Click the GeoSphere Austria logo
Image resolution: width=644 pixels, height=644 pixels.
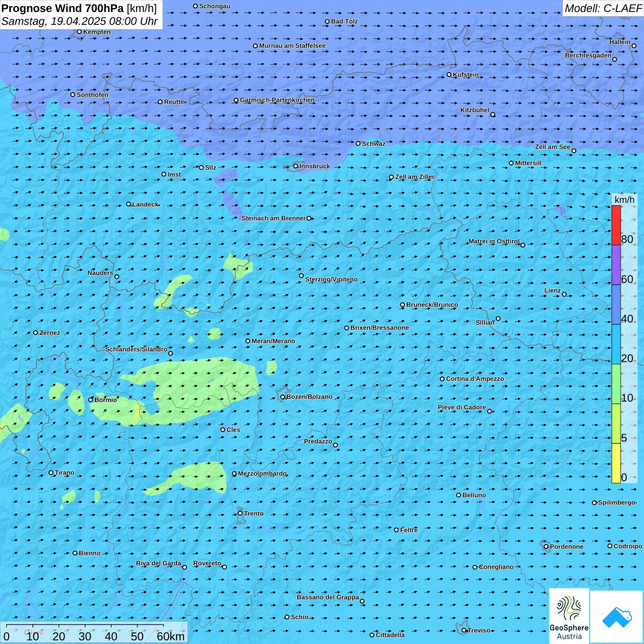569,616
